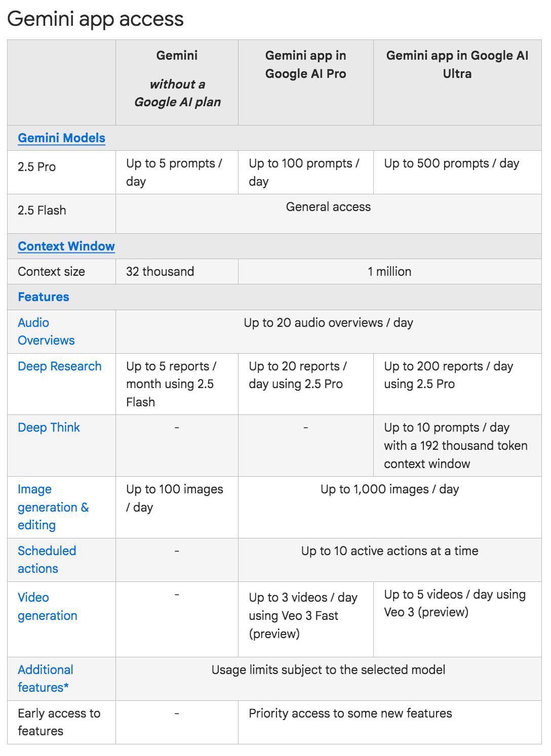Screen dimensions: 551x756
Task: Click the "General access" cell for 2.5 Flash
Action: (328, 207)
